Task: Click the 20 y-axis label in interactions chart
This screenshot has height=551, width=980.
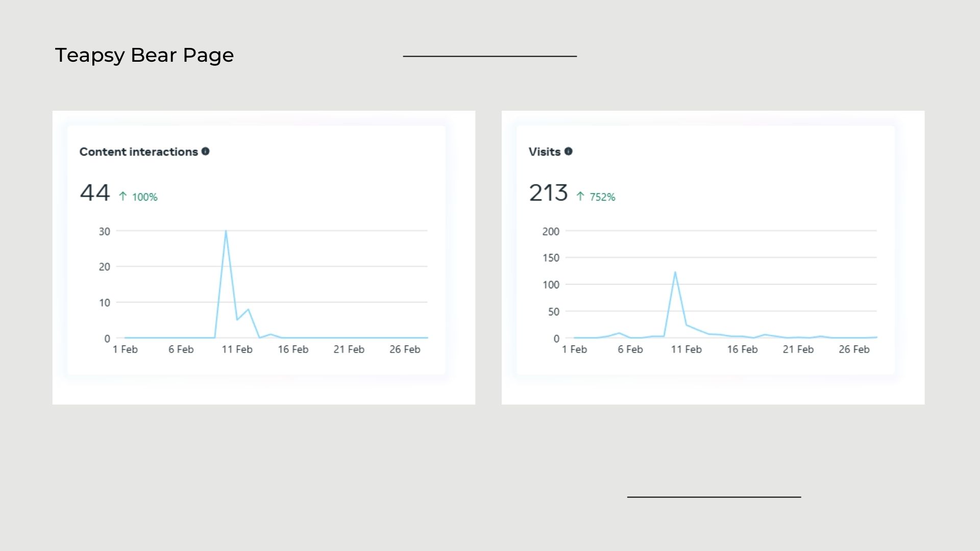Action: pos(104,267)
